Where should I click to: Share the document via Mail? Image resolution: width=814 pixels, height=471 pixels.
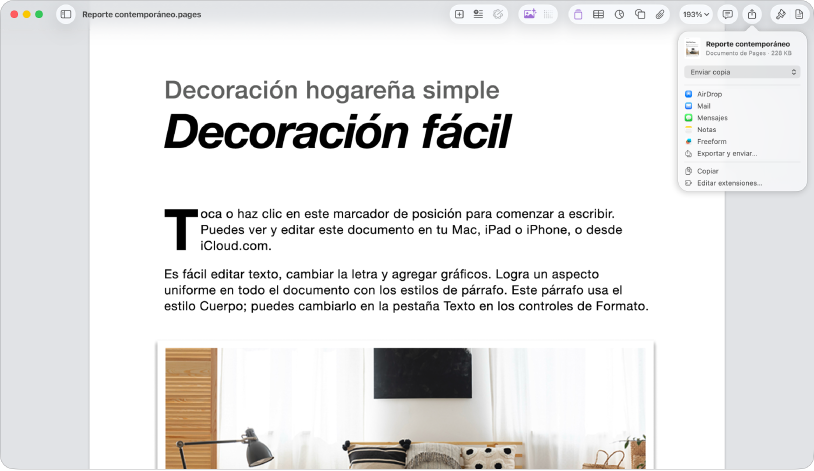742,106
